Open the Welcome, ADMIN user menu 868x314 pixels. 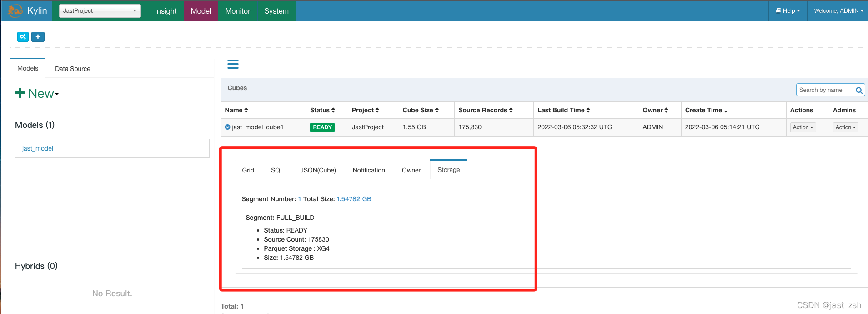click(x=838, y=11)
